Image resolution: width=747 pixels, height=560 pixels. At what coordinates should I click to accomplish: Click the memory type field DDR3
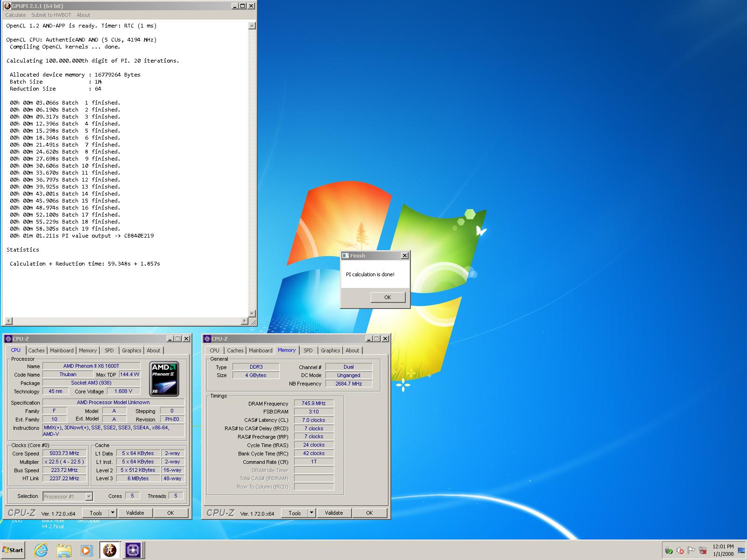[x=256, y=367]
